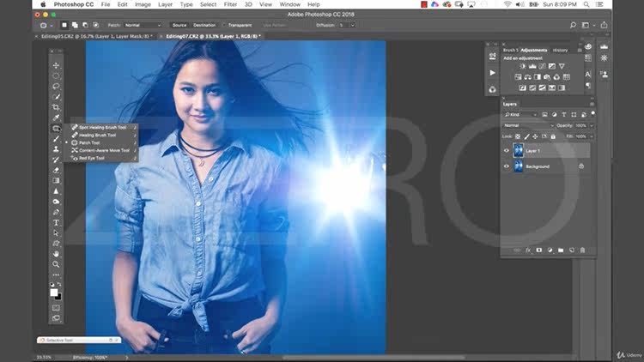644x362 pixels.
Task: Open the Filter menu
Action: (230, 4)
